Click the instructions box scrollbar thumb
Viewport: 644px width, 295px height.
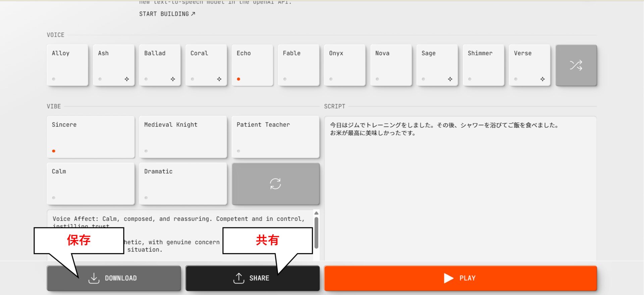point(316,233)
